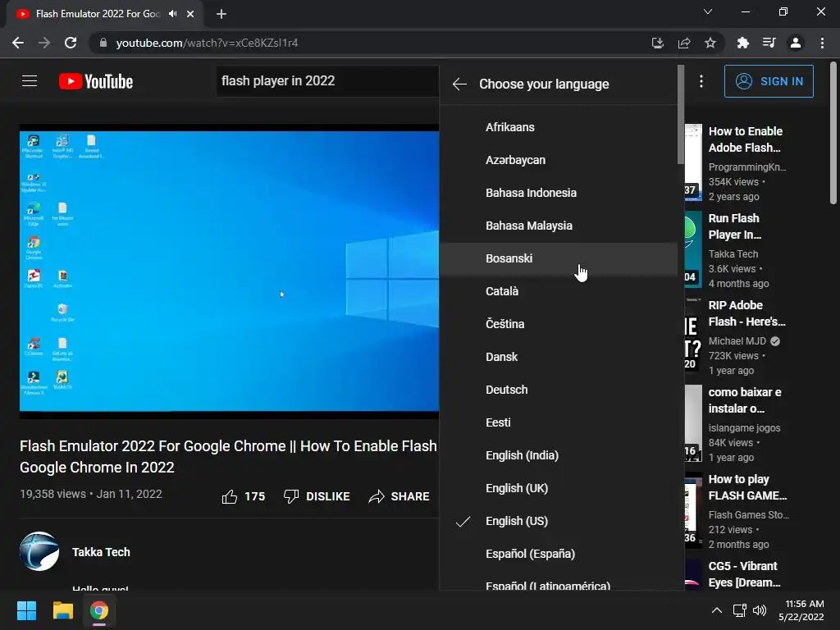Open Chrome media control icon

pyautogui.click(x=769, y=43)
